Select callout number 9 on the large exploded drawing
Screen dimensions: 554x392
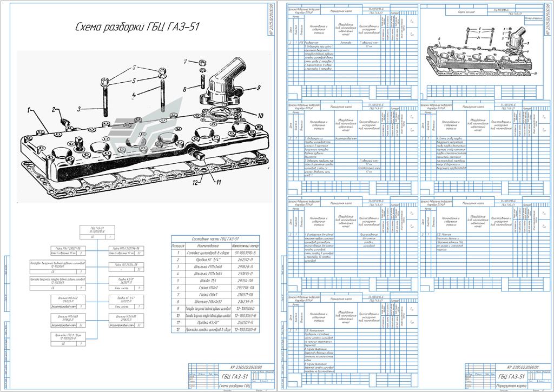click(259, 87)
